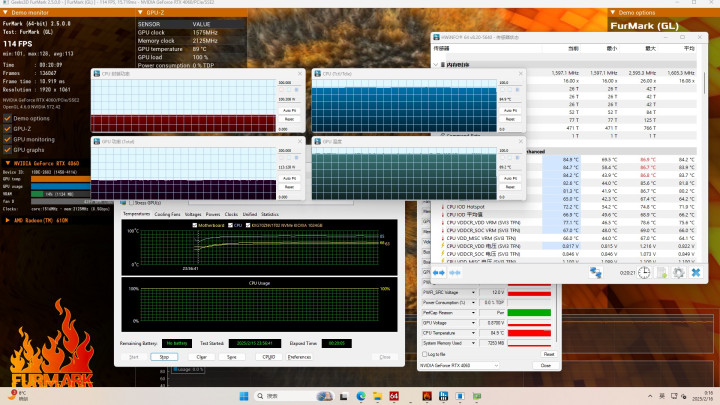Open HWiNFO sensor settings gear icon
This screenshot has width=720, height=405.
678,273
